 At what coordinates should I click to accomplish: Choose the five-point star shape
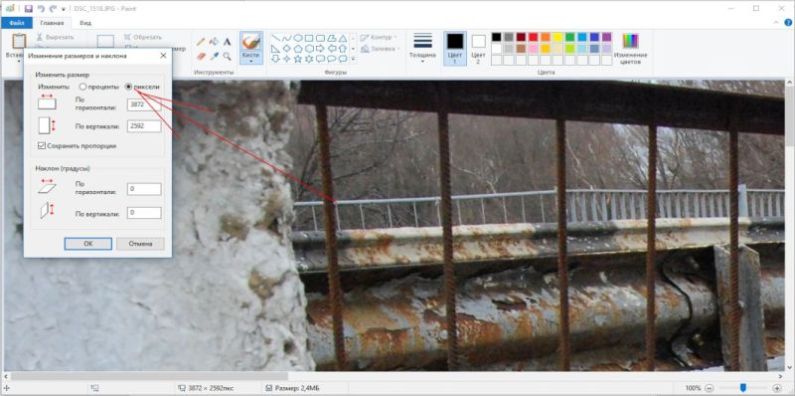click(298, 59)
